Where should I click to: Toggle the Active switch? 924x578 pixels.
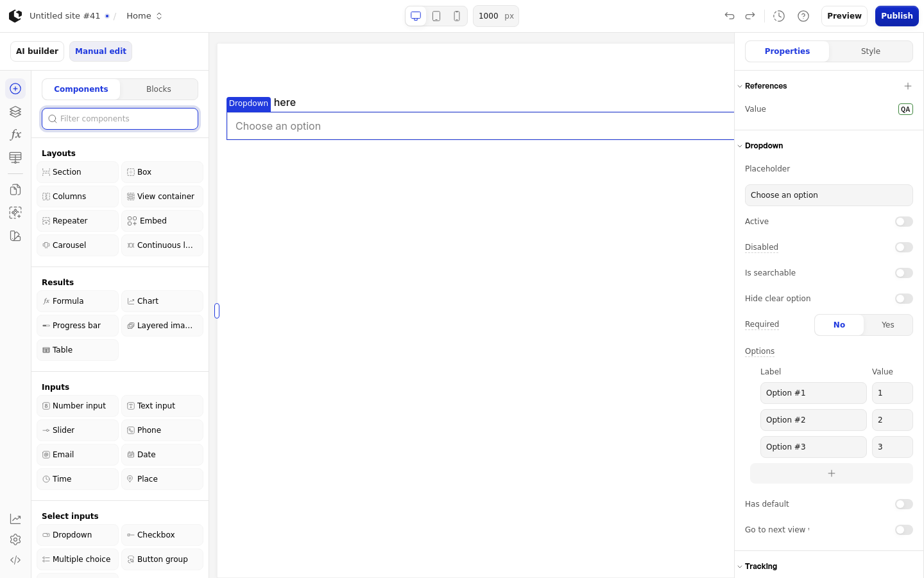[x=903, y=222]
